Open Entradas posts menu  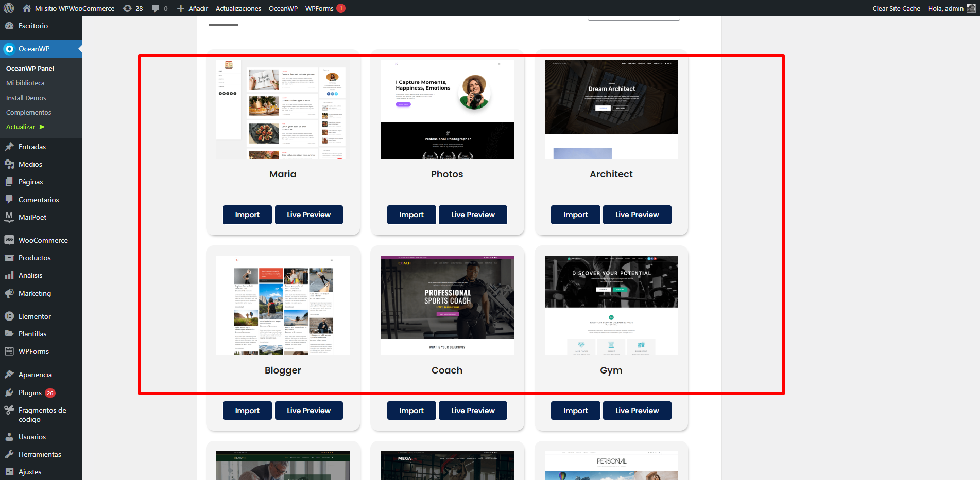pos(41,147)
